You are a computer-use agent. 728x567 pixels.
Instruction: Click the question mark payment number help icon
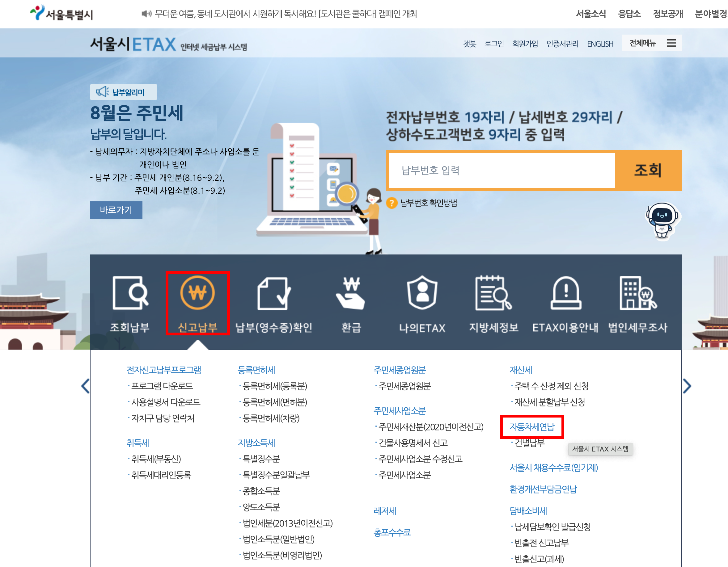click(392, 203)
